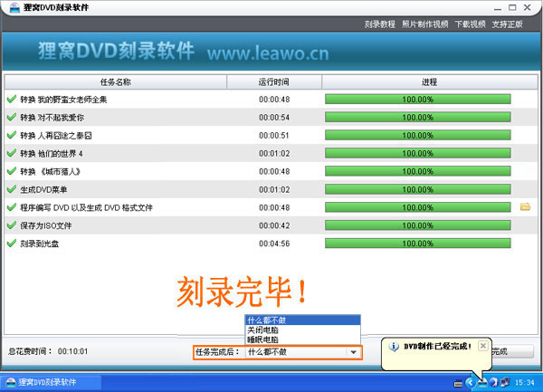Viewport: 543px width, 392px height.
Task: Click checkmark icon for 程序编写 DVD row
Action: point(12,207)
